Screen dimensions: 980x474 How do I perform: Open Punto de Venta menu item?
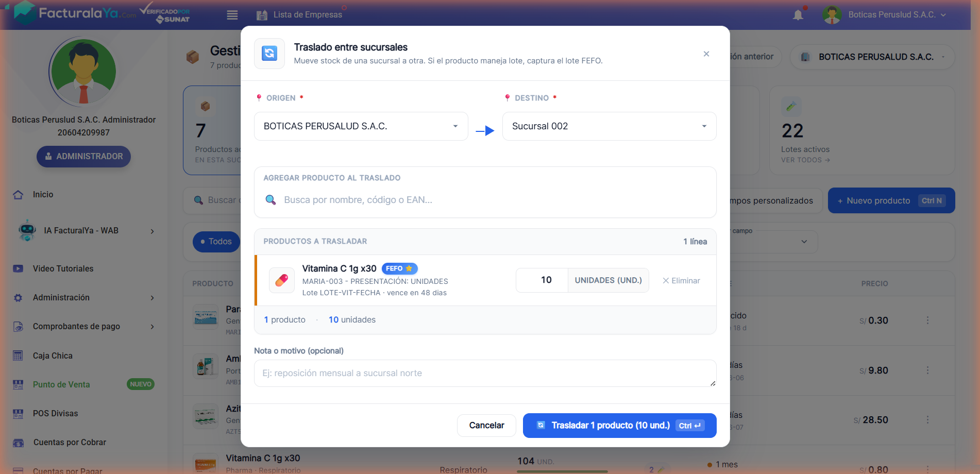coord(61,384)
